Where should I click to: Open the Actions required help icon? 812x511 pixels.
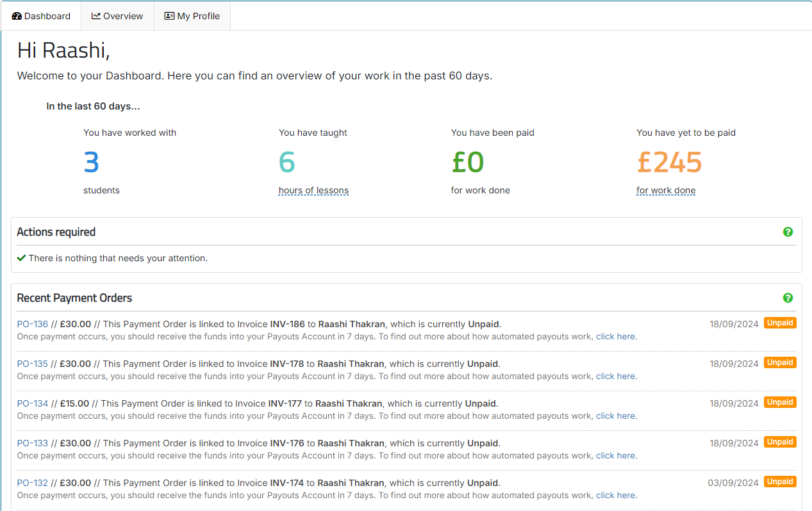788,232
